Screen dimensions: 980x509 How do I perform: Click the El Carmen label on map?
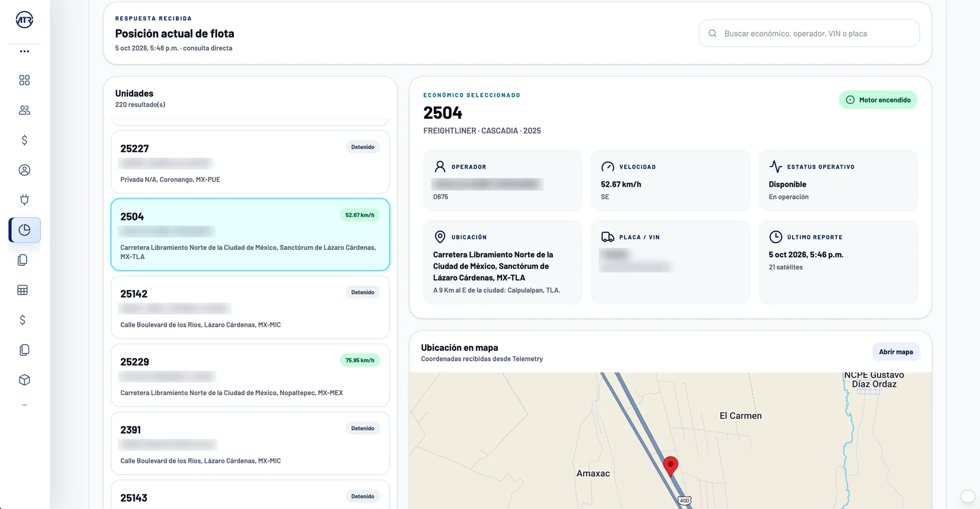(x=741, y=416)
